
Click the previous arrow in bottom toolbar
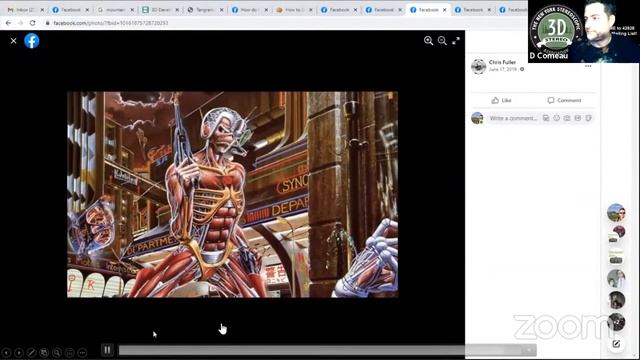(x=6, y=352)
